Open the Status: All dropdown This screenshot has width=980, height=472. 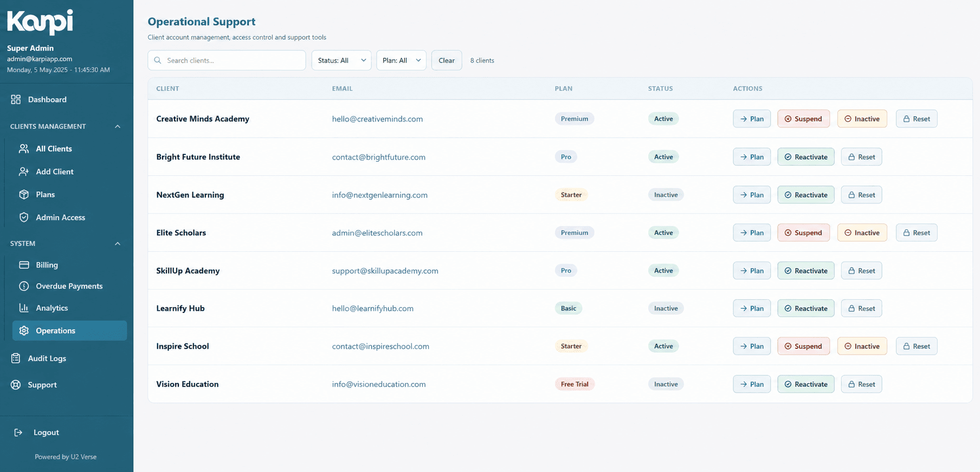coord(341,60)
